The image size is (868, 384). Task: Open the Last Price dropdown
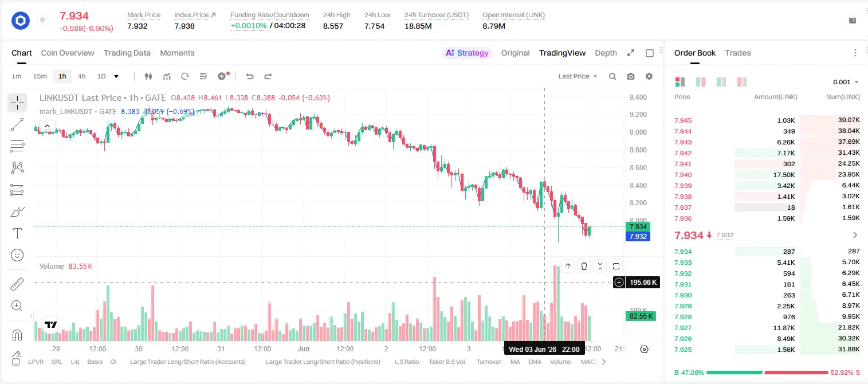[x=578, y=76]
